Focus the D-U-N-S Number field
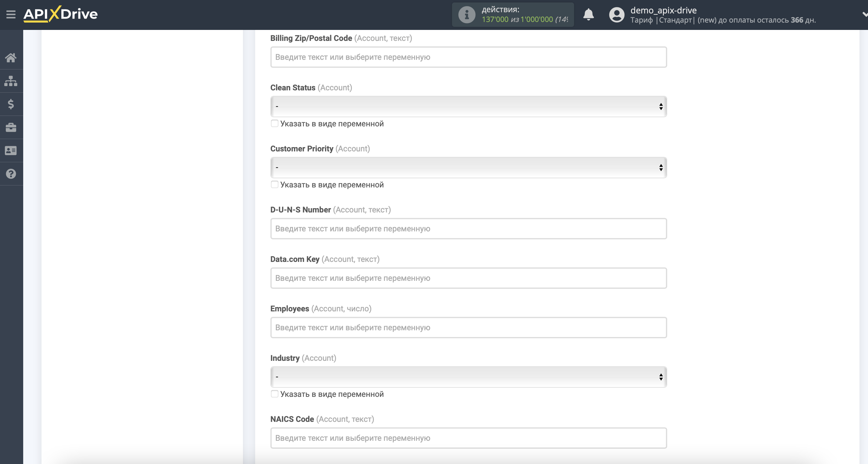868x464 pixels. [x=468, y=228]
